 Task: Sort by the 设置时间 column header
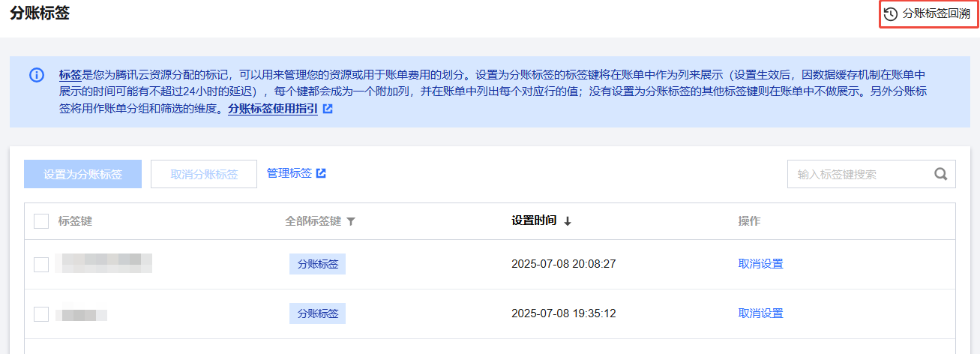(x=534, y=221)
